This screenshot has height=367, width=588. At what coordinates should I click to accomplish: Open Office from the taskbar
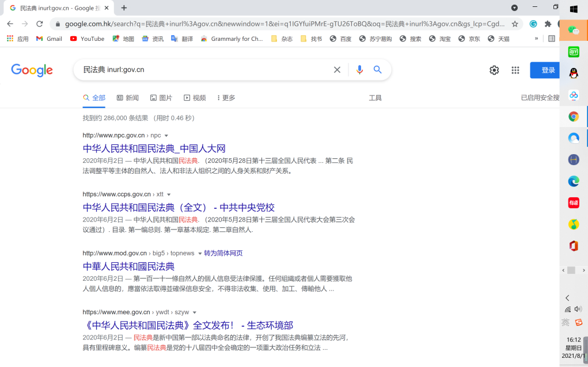[x=574, y=246]
